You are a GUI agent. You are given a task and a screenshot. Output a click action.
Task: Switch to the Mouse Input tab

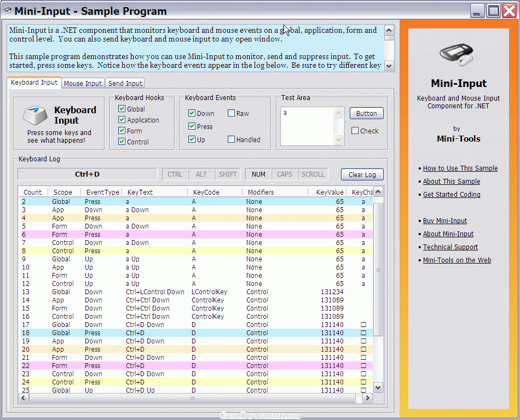click(x=83, y=83)
